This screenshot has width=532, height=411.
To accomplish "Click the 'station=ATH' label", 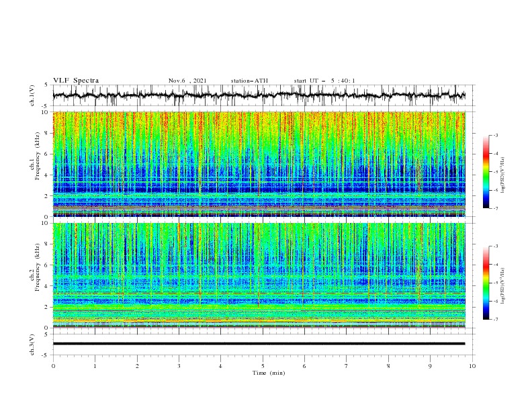I will [x=249, y=81].
